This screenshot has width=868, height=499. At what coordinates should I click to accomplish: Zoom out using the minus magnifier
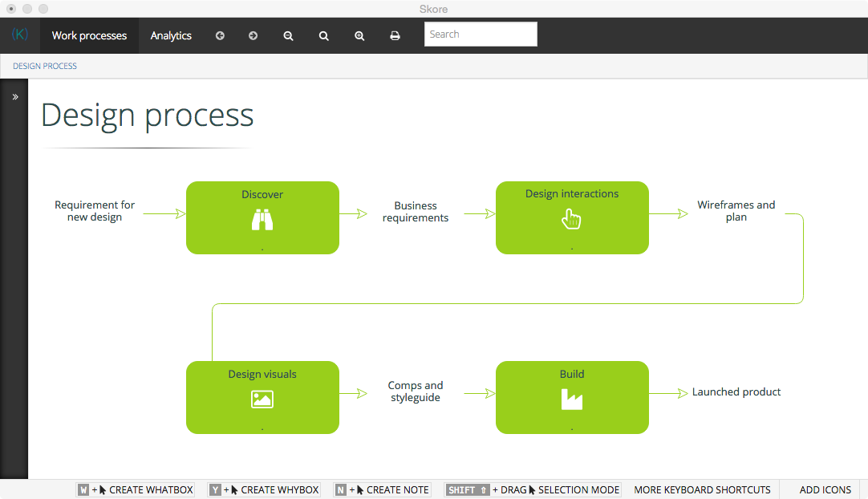click(289, 36)
